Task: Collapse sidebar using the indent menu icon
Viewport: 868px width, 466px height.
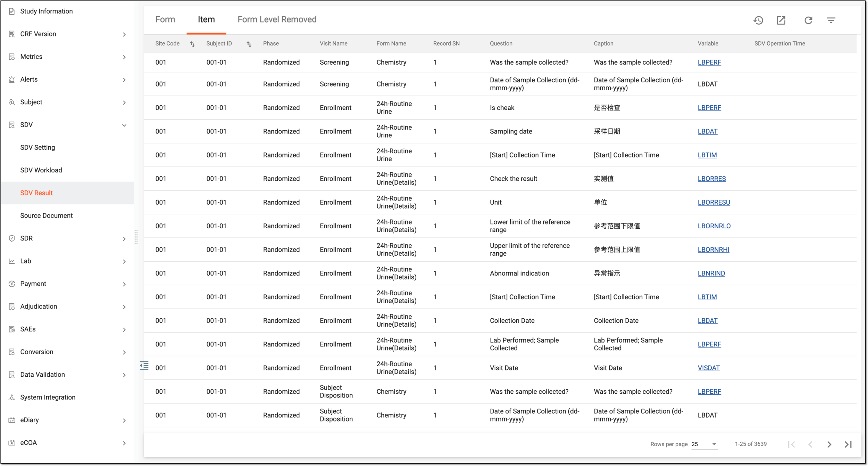Action: coord(144,365)
